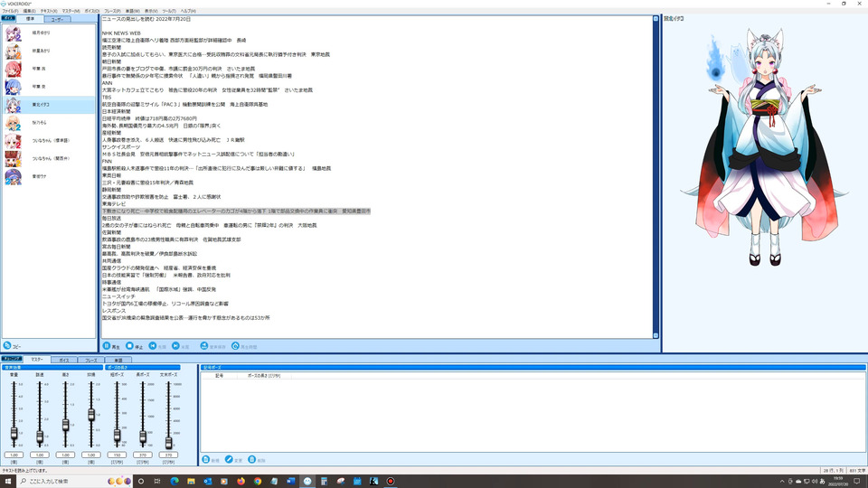The image size is (868, 488).
Task: Click the 音量 value input field
Action: click(x=14, y=455)
